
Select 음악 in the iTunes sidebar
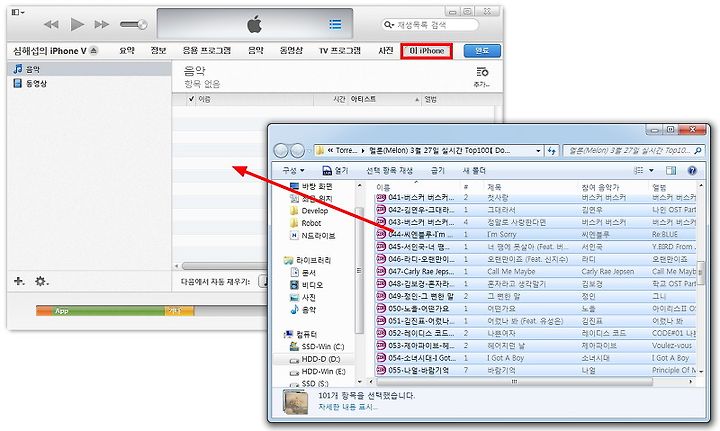click(x=89, y=69)
